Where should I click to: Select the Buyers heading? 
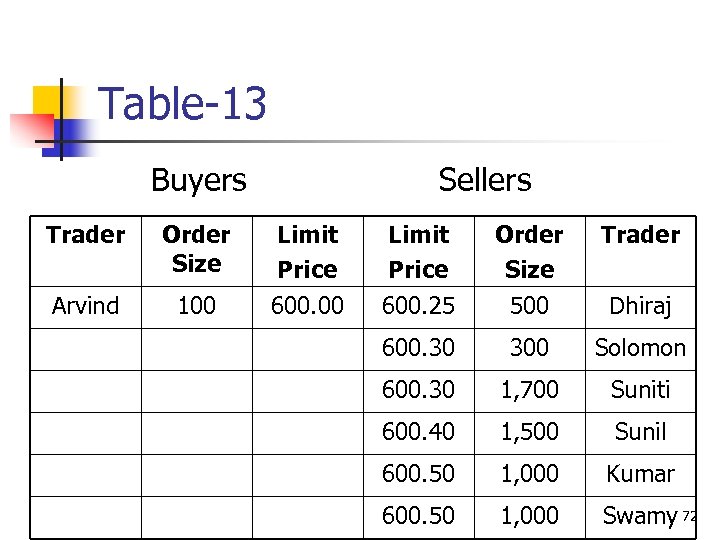198,180
